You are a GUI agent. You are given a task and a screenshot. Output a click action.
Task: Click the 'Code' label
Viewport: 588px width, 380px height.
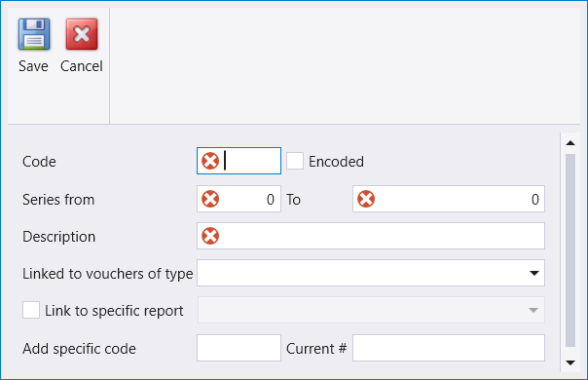39,162
